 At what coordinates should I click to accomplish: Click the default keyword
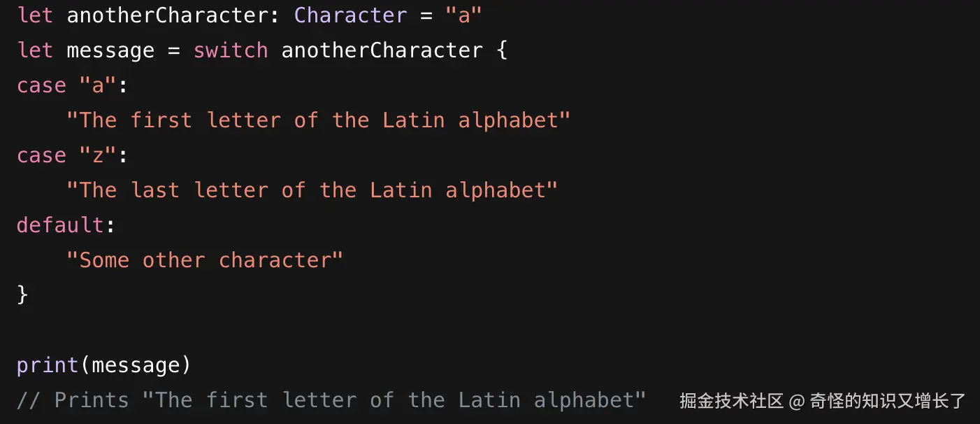[x=60, y=225]
